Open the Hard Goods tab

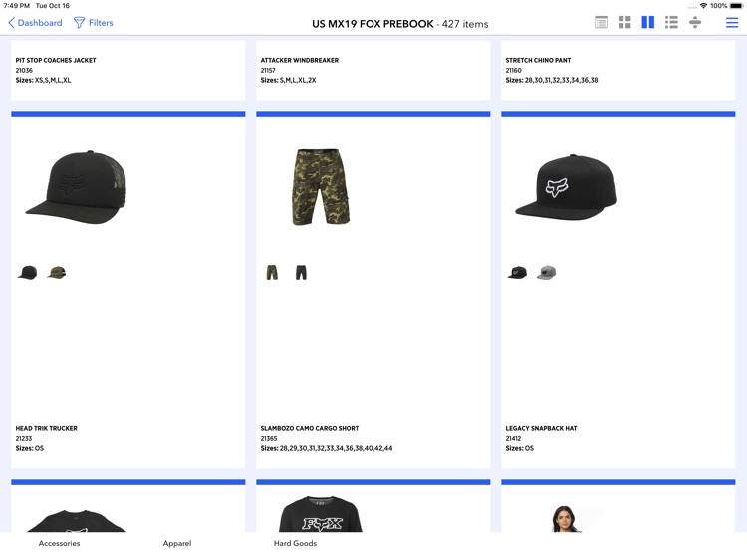coord(295,543)
